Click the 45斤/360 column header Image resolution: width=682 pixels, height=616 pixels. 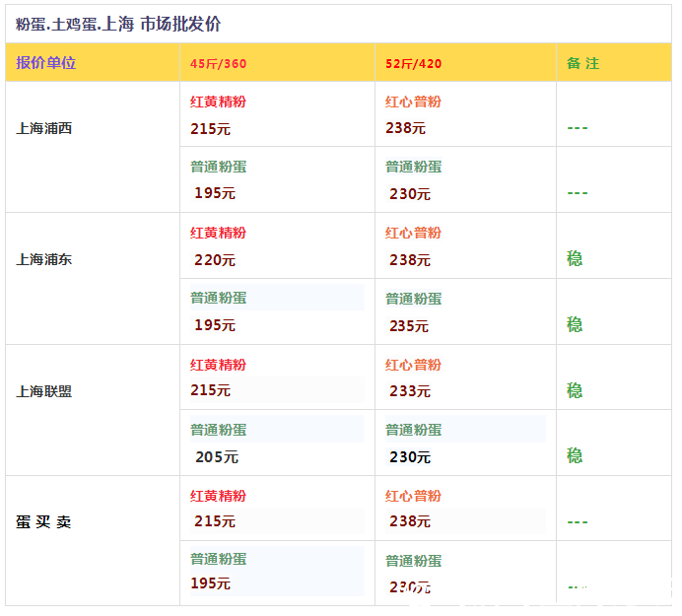(x=218, y=64)
